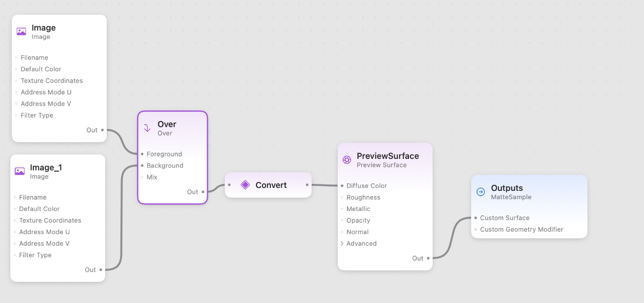The width and height of the screenshot is (644, 303).
Task: Click Out port of Image_1 node
Action: pos(101,270)
